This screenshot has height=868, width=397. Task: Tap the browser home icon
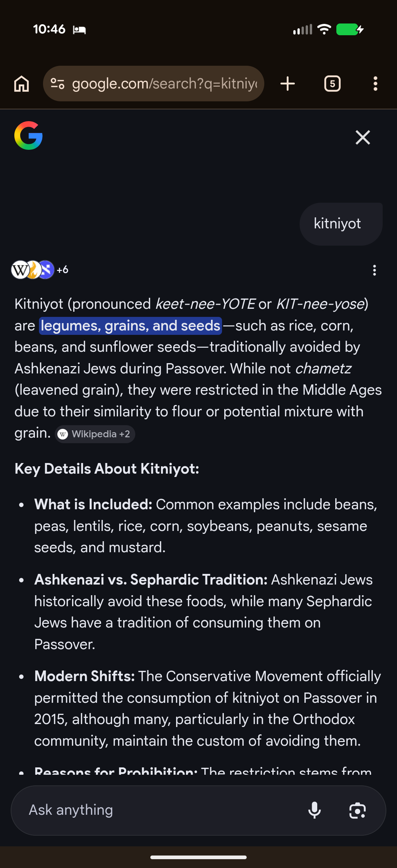(x=22, y=84)
